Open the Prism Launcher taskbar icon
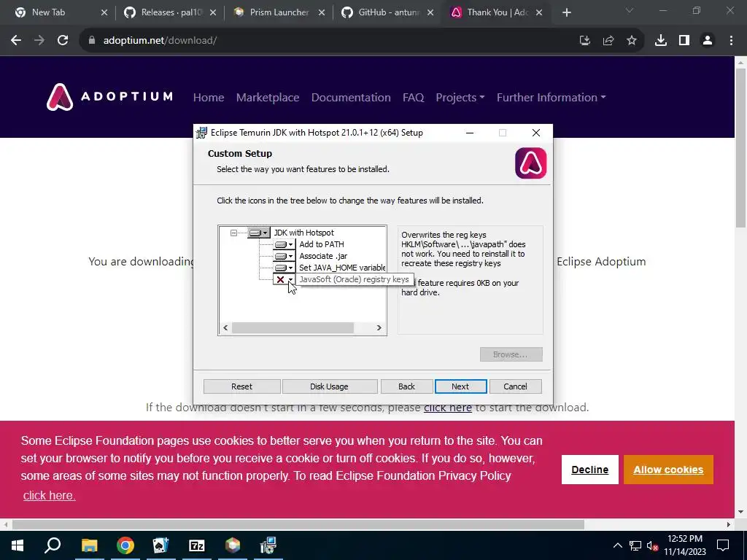 pos(233,545)
